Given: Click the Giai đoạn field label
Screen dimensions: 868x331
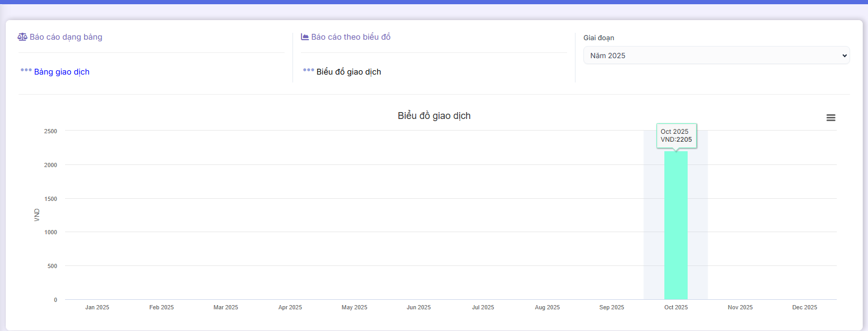Looking at the screenshot, I should [x=599, y=38].
